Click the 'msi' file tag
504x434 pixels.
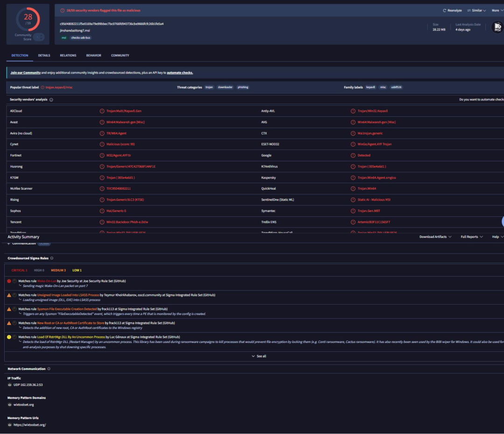tap(63, 38)
